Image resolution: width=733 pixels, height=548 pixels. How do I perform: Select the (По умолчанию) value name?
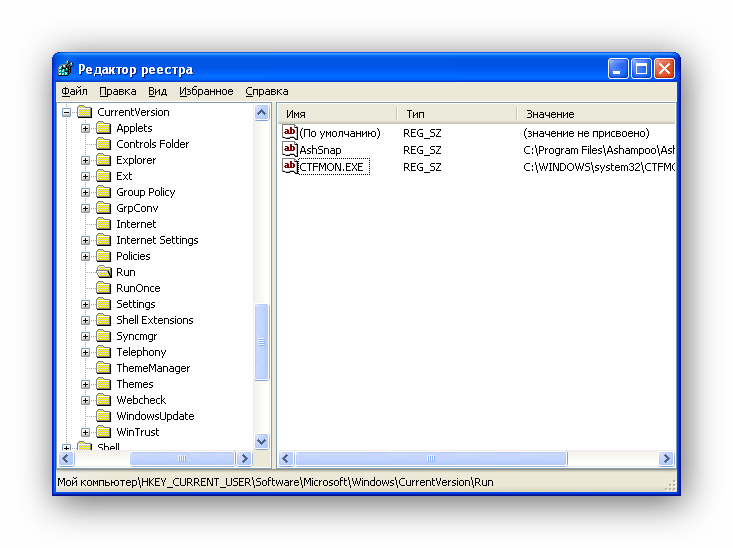tap(340, 133)
